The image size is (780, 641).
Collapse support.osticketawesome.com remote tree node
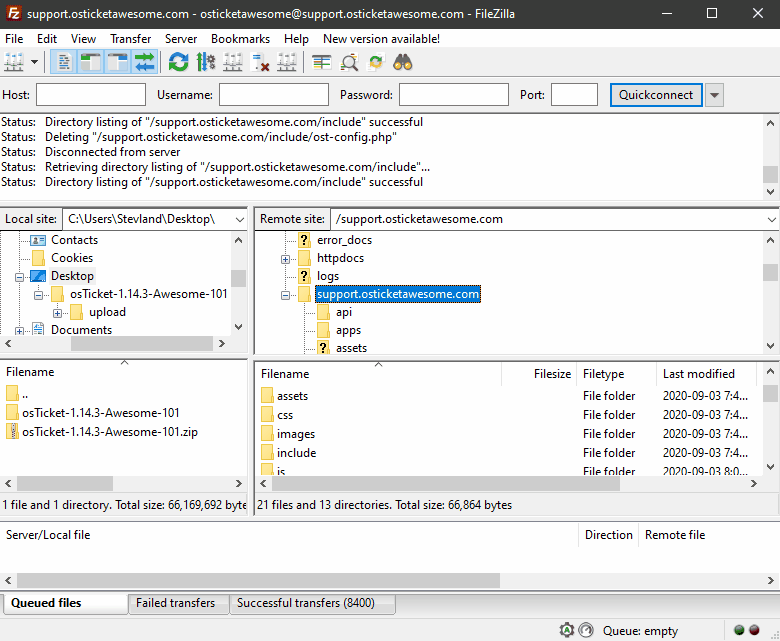[285, 295]
